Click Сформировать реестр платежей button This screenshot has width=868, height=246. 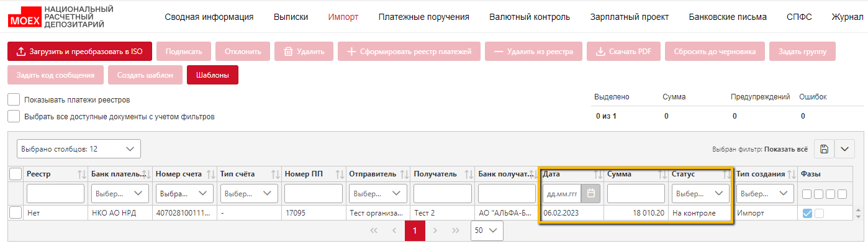409,52
